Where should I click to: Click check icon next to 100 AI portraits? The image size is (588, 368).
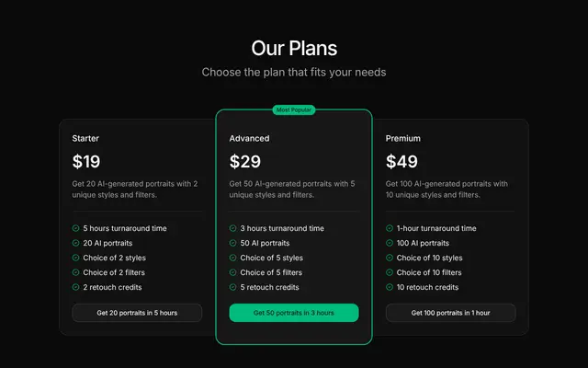pos(390,243)
